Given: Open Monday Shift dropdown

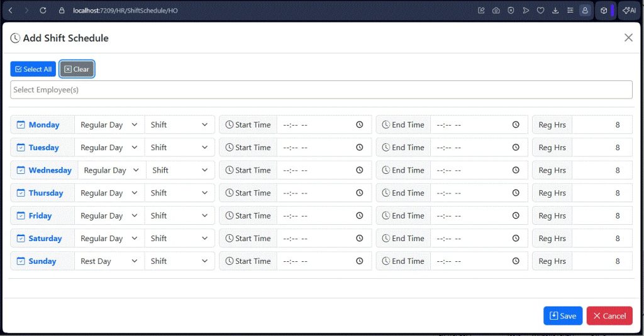Looking at the screenshot, I should point(179,125).
